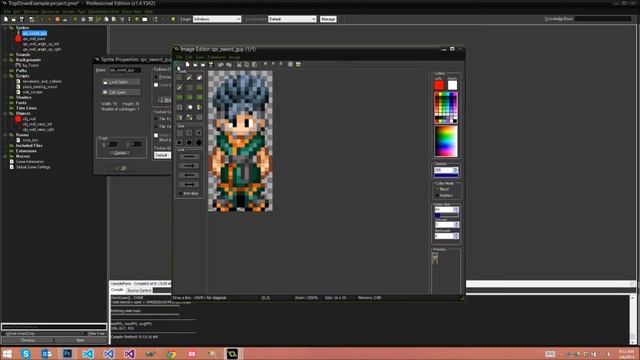The width and height of the screenshot is (640, 360).
Task: Click OK in Sprite Properties window
Action: (x=121, y=168)
